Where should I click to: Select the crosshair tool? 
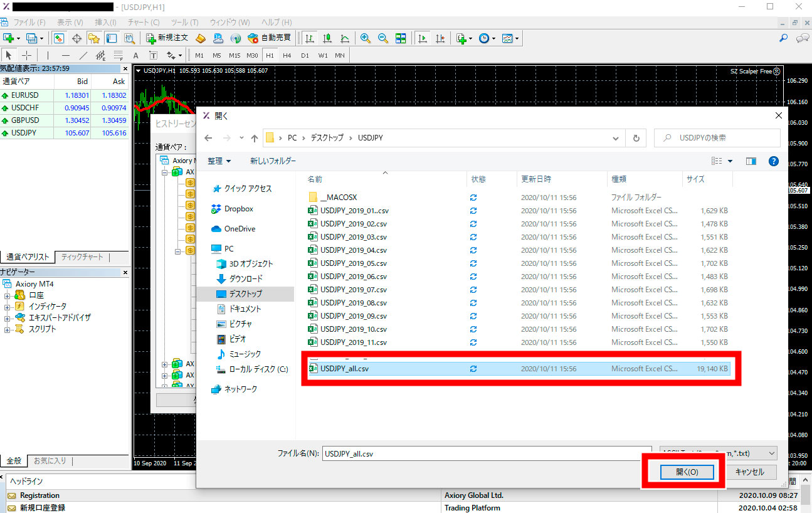27,55
